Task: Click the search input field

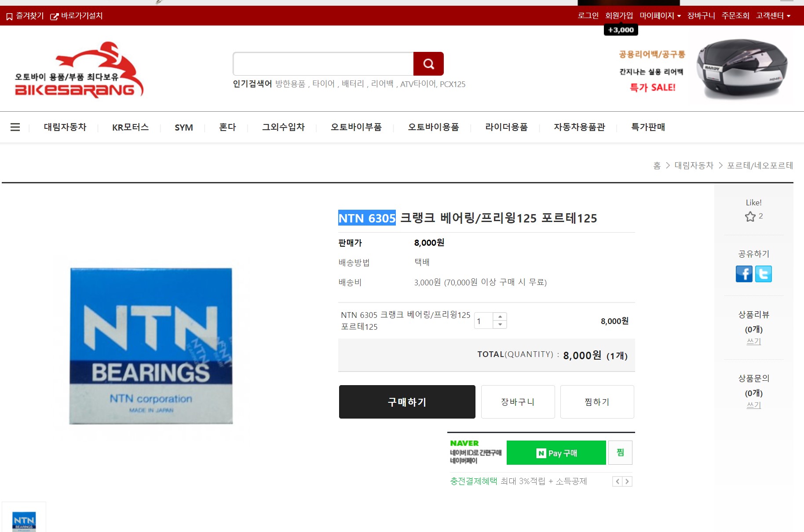Action: point(323,64)
